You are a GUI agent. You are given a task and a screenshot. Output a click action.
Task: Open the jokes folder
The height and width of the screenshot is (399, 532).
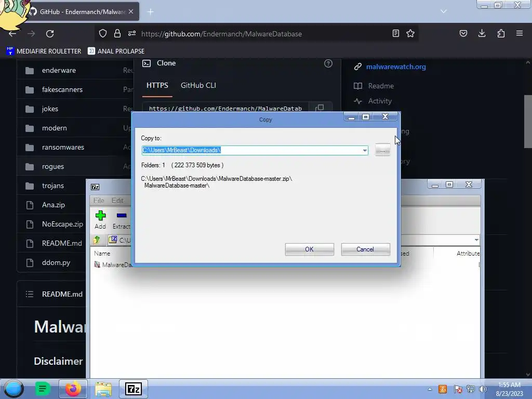point(50,109)
